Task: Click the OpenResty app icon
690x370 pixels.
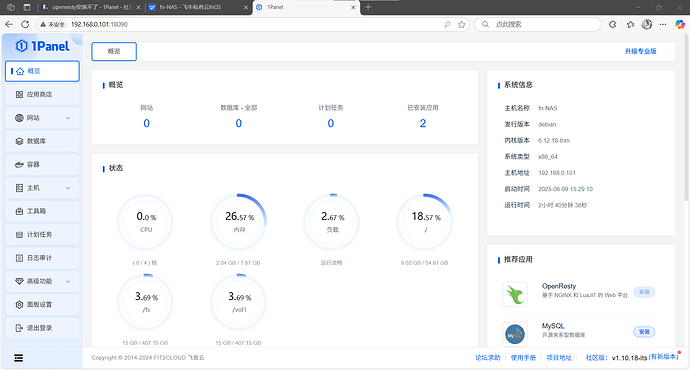Action: [515, 294]
